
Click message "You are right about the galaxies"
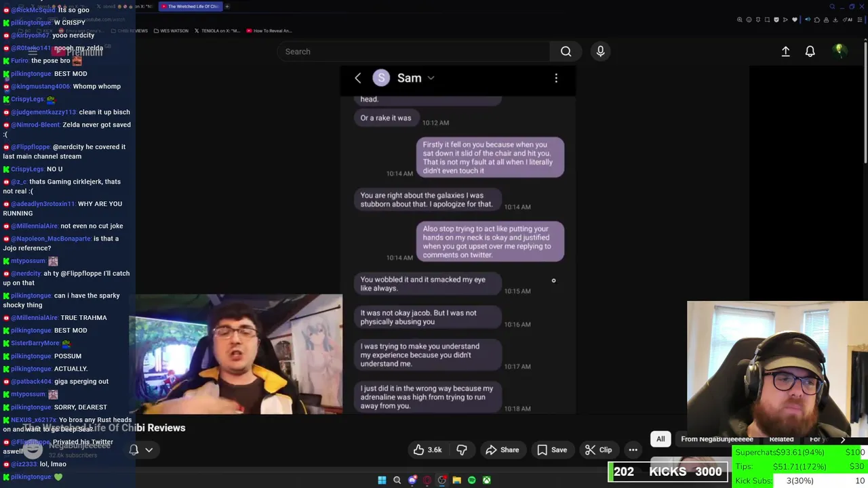[x=428, y=200]
